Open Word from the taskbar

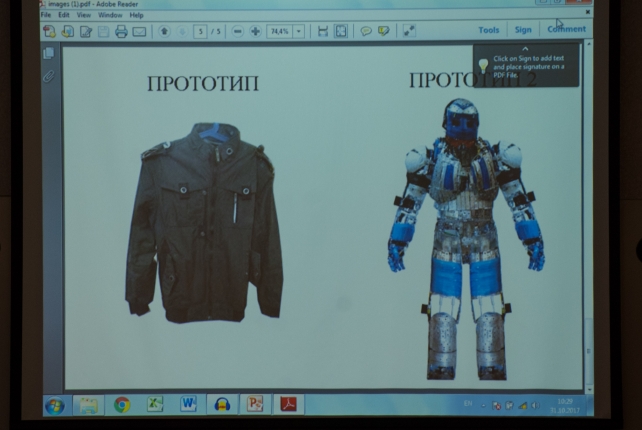pyautogui.click(x=188, y=404)
